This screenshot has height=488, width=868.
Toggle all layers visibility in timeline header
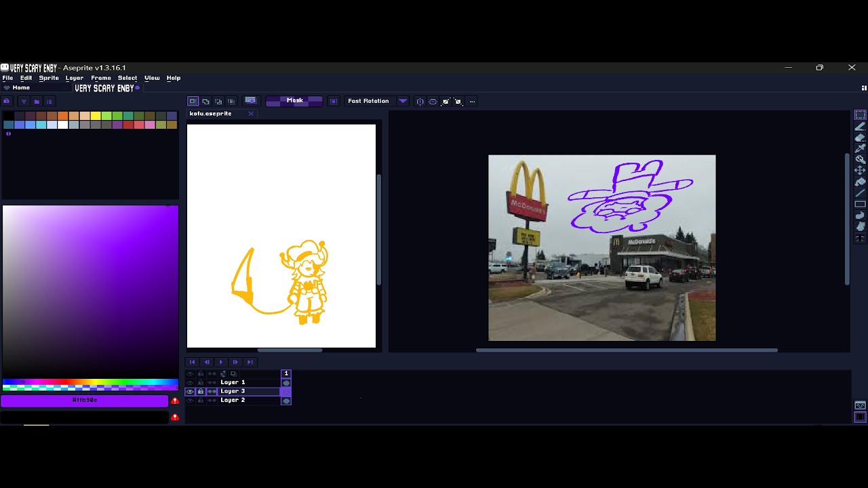[190, 373]
